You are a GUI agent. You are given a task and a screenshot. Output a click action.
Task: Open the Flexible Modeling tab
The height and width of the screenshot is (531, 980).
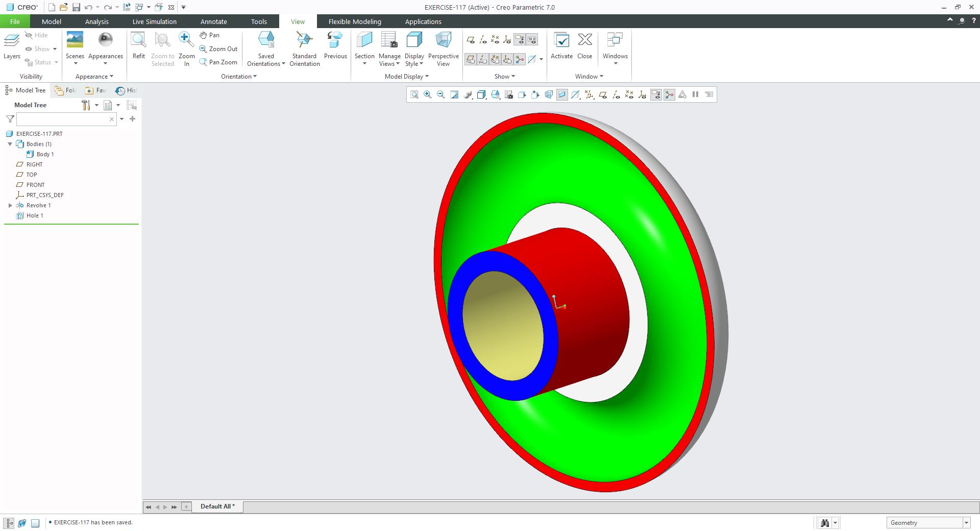point(355,21)
